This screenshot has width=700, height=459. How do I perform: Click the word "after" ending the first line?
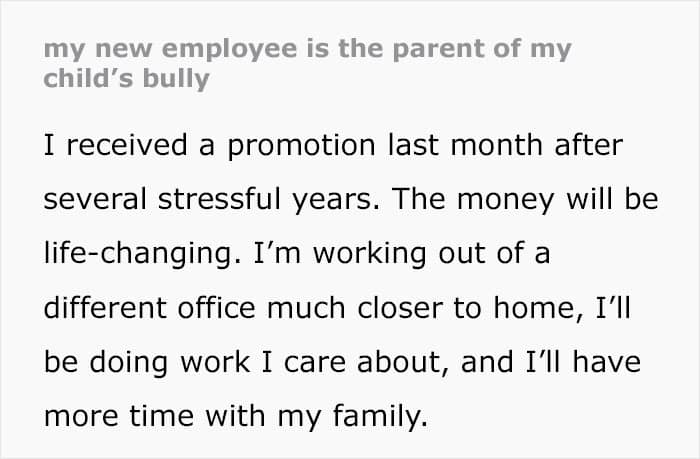pyautogui.click(x=589, y=146)
